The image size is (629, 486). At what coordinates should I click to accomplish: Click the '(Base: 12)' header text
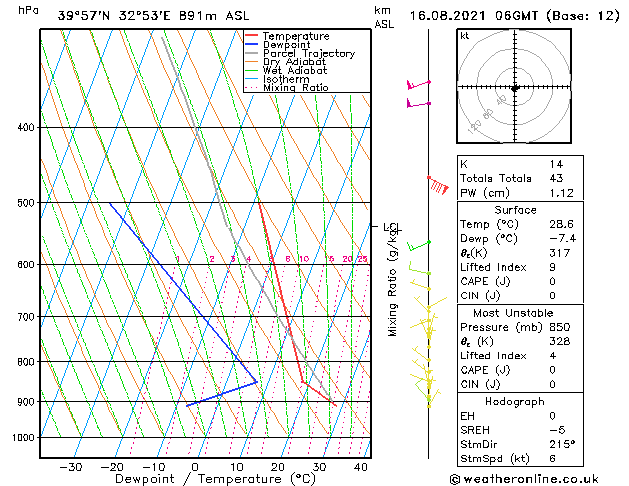click(x=582, y=16)
